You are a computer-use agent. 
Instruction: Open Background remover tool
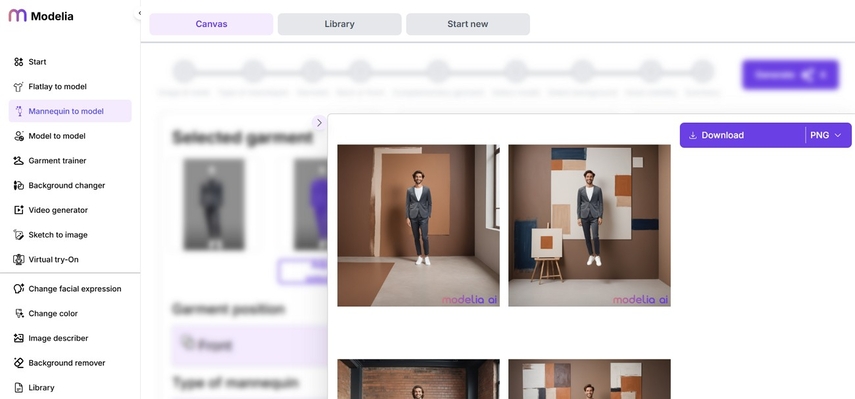pyautogui.click(x=70, y=363)
